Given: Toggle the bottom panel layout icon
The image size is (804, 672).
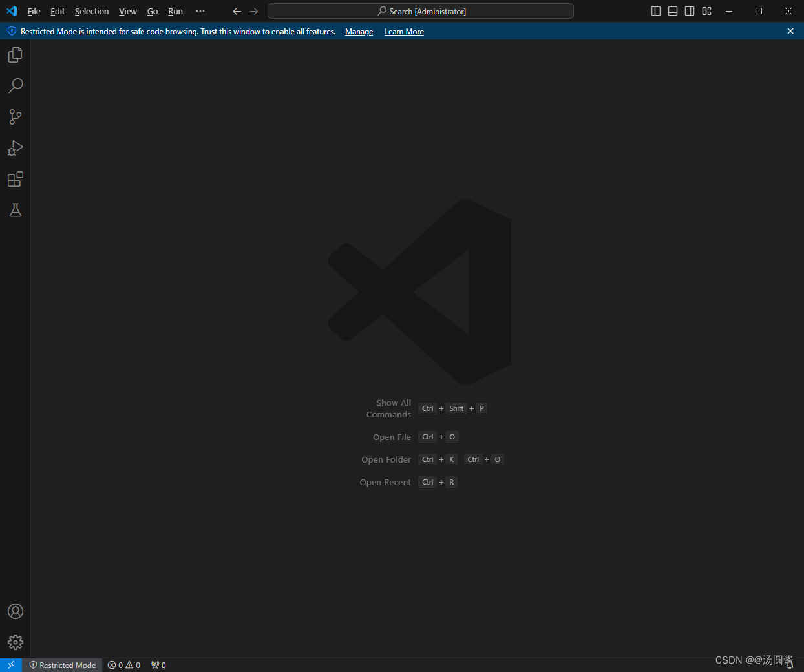Looking at the screenshot, I should pos(673,11).
